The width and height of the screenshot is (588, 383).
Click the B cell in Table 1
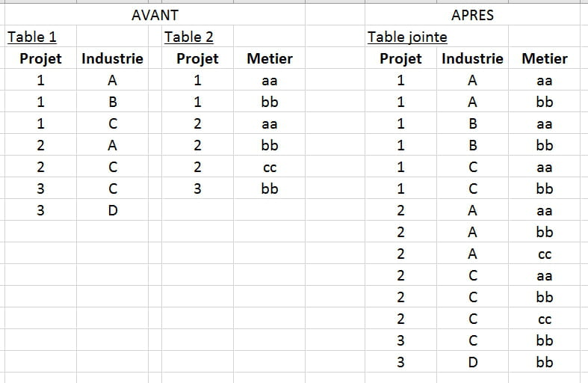(x=113, y=102)
